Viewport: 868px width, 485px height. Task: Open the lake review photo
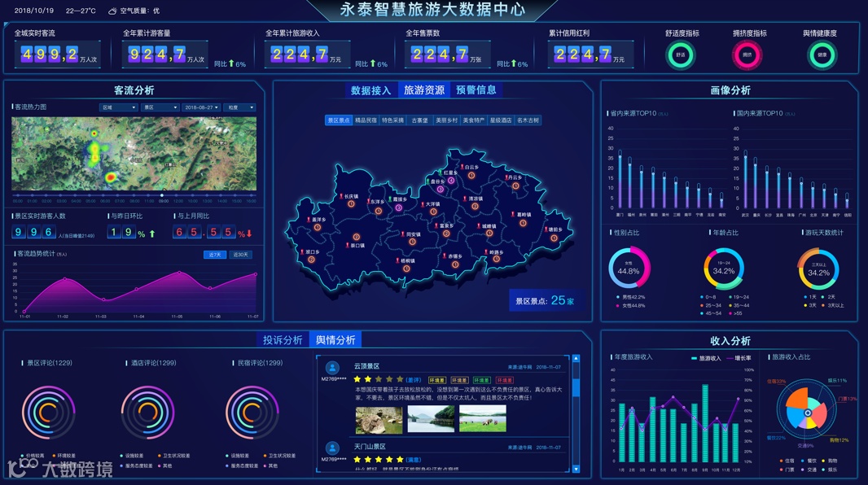click(431, 418)
